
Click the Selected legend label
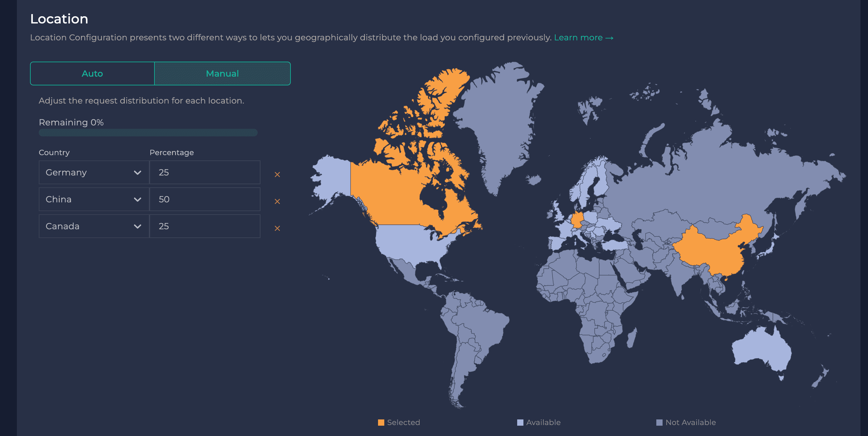point(403,422)
